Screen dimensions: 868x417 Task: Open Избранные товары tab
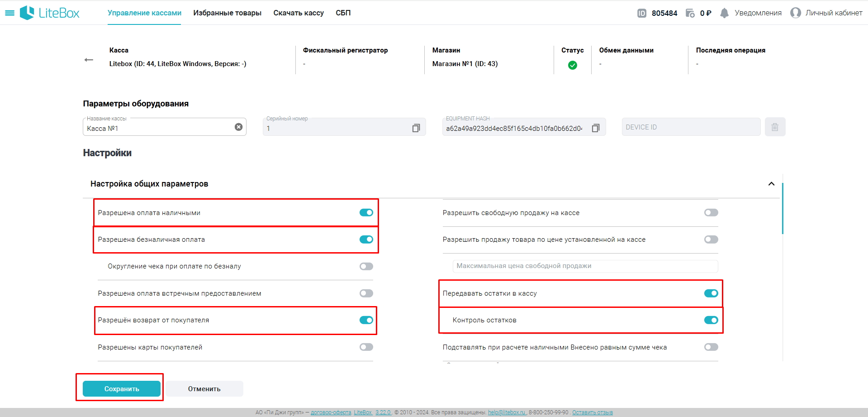(227, 13)
